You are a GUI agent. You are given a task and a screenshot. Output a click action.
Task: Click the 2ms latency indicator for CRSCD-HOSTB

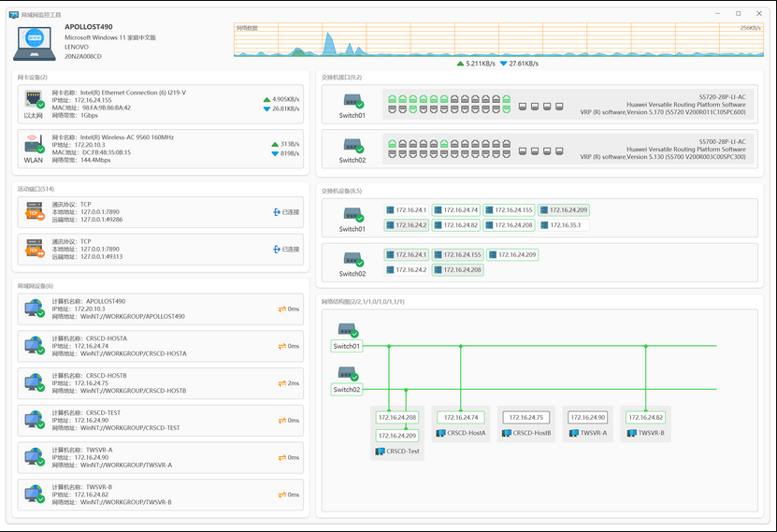tap(289, 383)
